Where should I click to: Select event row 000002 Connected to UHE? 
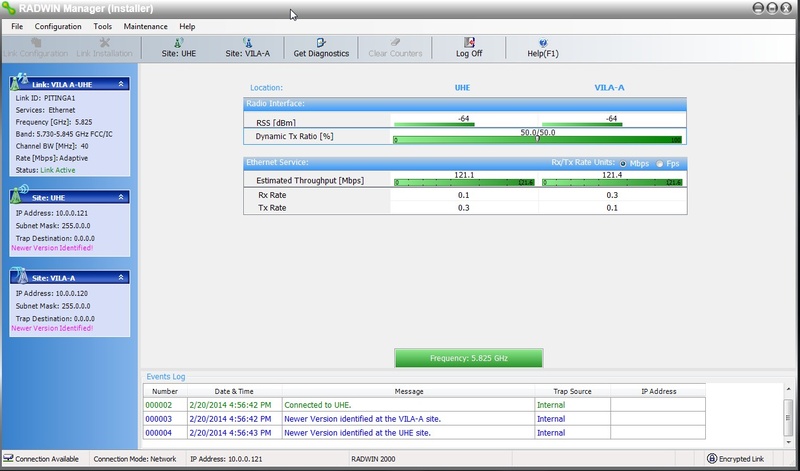pyautogui.click(x=424, y=405)
